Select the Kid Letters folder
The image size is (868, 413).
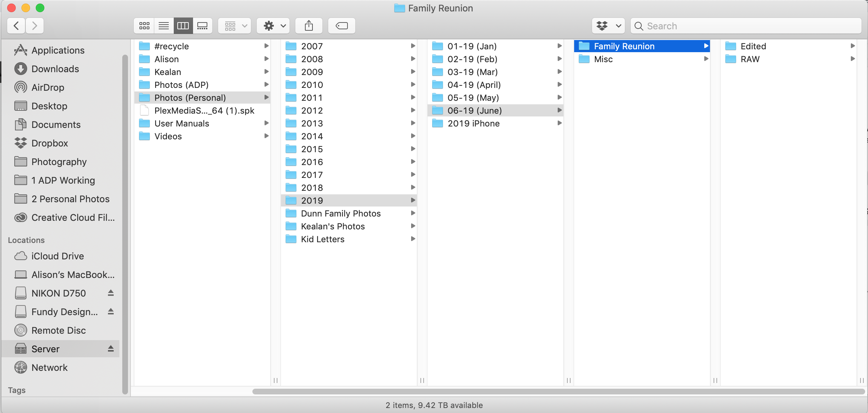pos(349,239)
